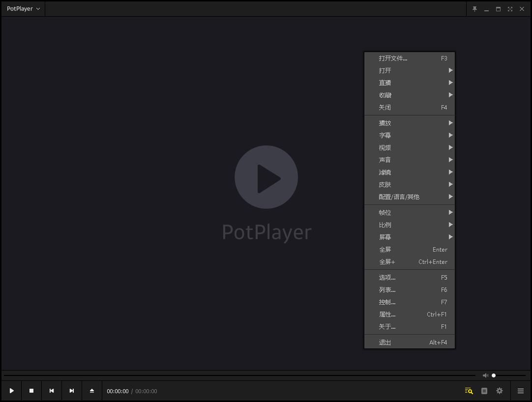Open the yellow playlist search icon
Viewport: 532px width, 402px height.
[469, 391]
